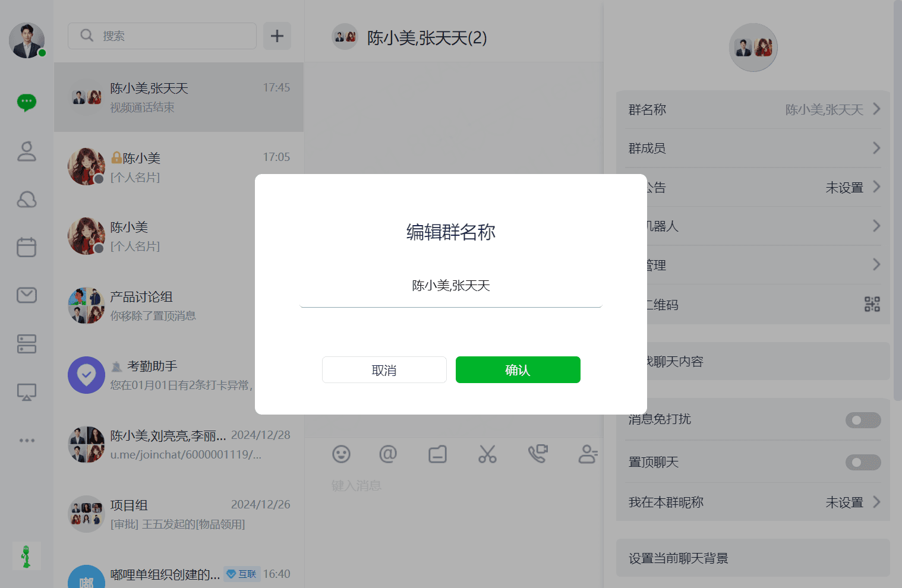
Task: Start a voice or video call icon
Action: [538, 454]
